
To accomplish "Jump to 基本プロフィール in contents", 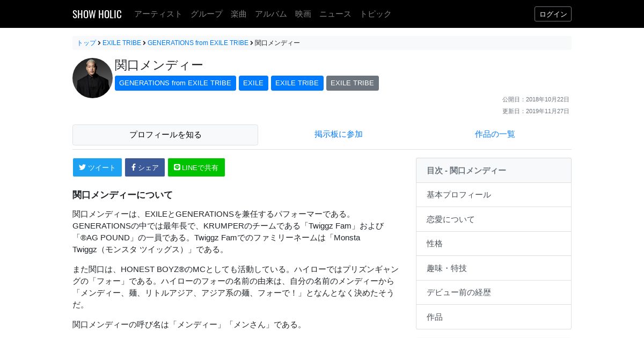I will pyautogui.click(x=494, y=195).
